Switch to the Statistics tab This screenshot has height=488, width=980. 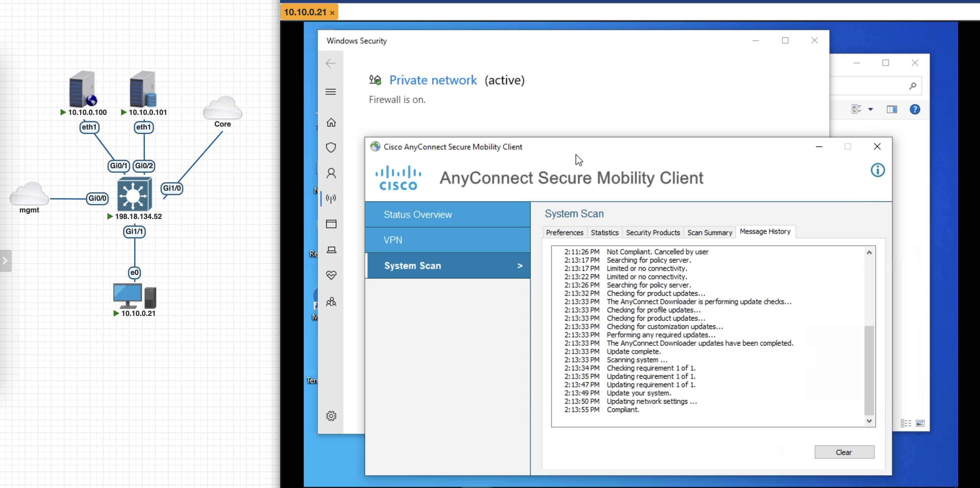coord(604,233)
